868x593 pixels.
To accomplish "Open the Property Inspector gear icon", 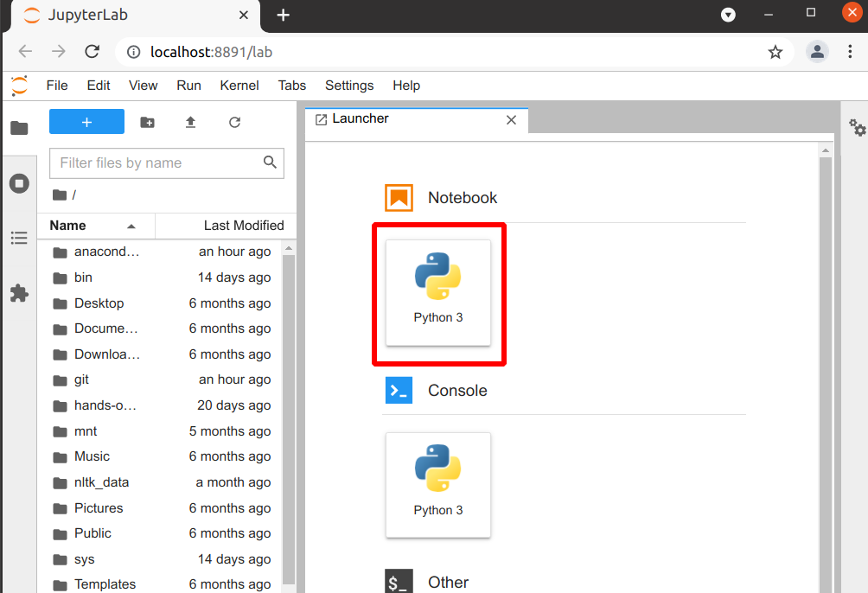I will pyautogui.click(x=857, y=127).
